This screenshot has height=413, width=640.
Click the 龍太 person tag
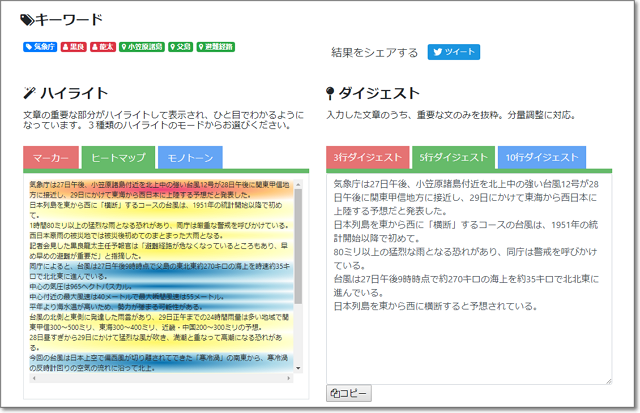102,46
